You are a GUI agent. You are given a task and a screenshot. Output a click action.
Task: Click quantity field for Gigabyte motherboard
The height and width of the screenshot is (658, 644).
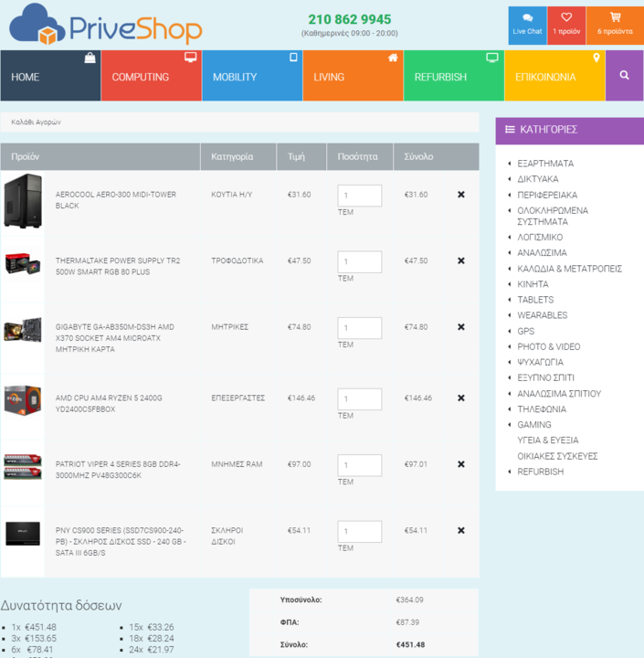[x=360, y=328]
